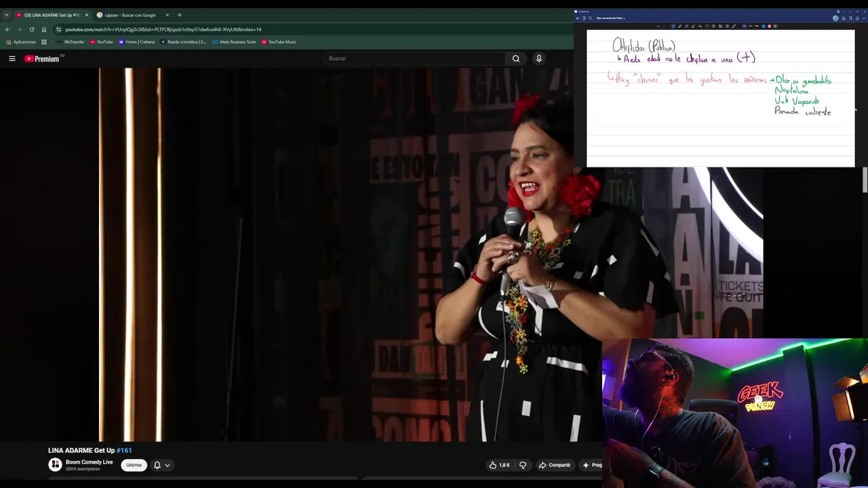
Task: Dislike the LINA ADARME video
Action: (x=523, y=465)
